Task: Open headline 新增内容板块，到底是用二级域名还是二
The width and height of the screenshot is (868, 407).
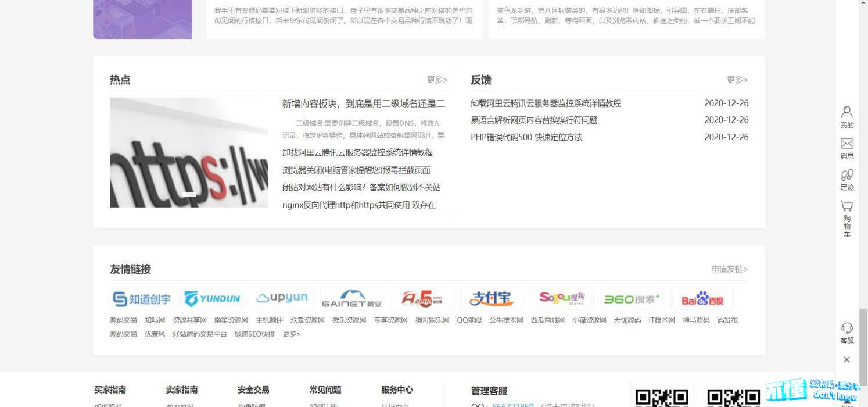Action: [364, 103]
